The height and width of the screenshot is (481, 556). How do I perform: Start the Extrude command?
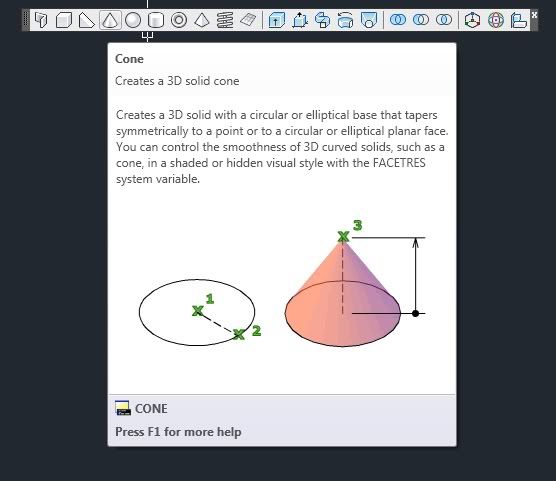277,20
